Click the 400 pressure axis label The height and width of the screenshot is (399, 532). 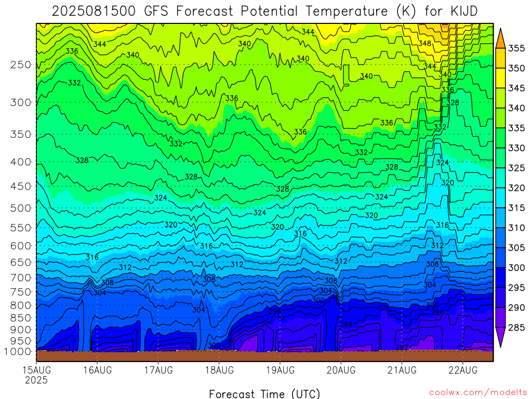click(x=21, y=162)
